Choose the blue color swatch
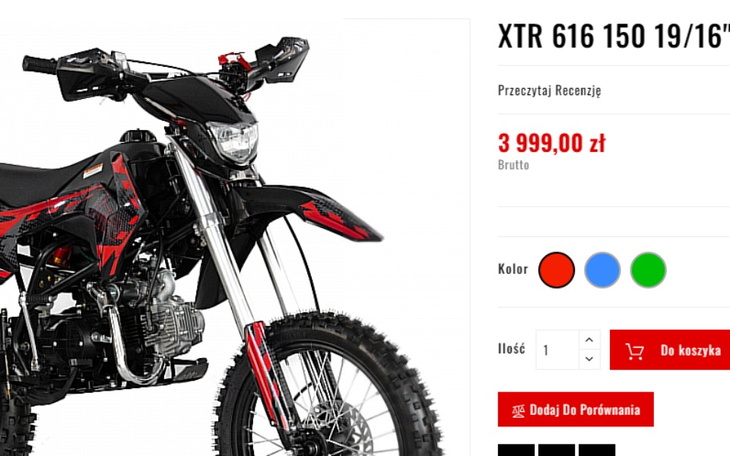 (602, 270)
